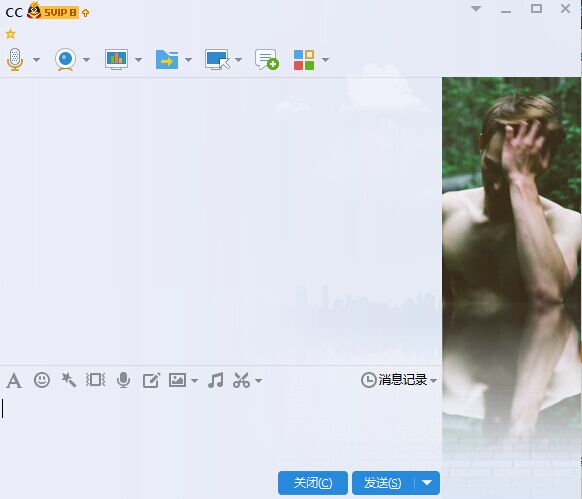This screenshot has height=499, width=582.
Task: Click the 发送(S) send button
Action: [383, 483]
